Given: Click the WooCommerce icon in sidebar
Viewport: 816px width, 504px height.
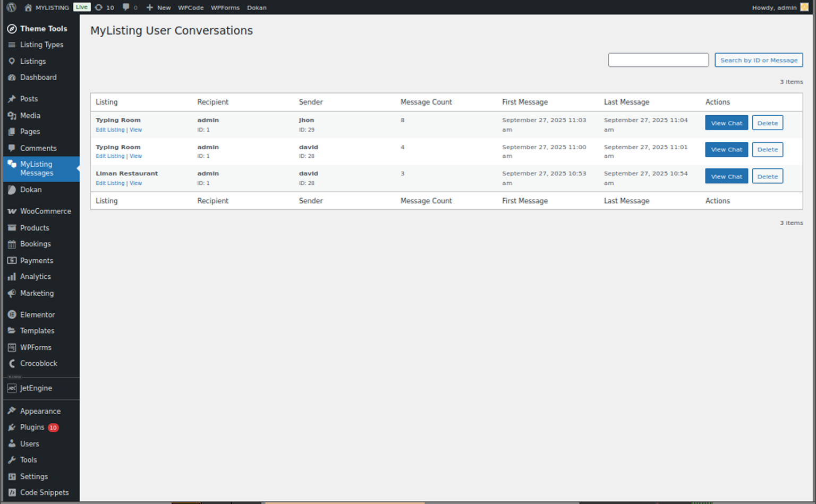Looking at the screenshot, I should tap(12, 211).
